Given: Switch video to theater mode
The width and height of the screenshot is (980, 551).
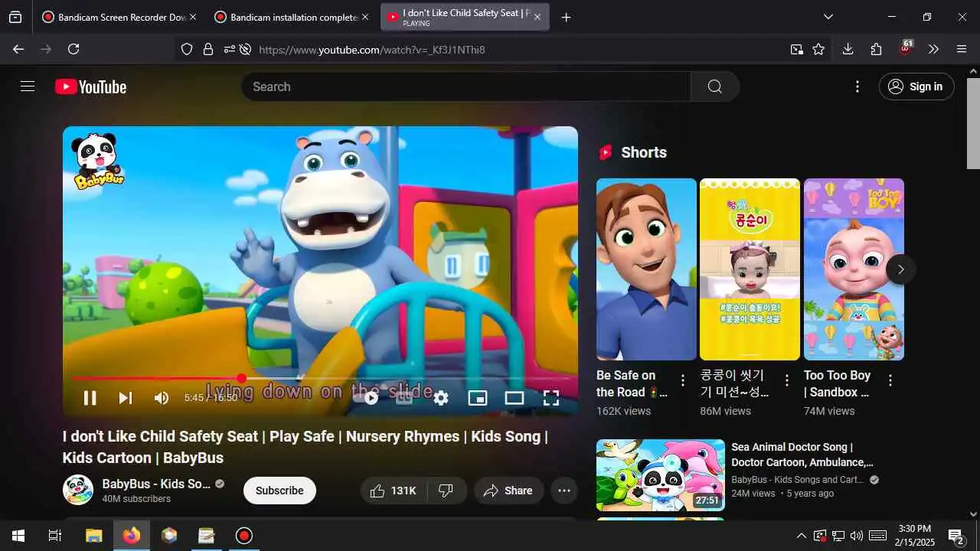Looking at the screenshot, I should (x=514, y=398).
